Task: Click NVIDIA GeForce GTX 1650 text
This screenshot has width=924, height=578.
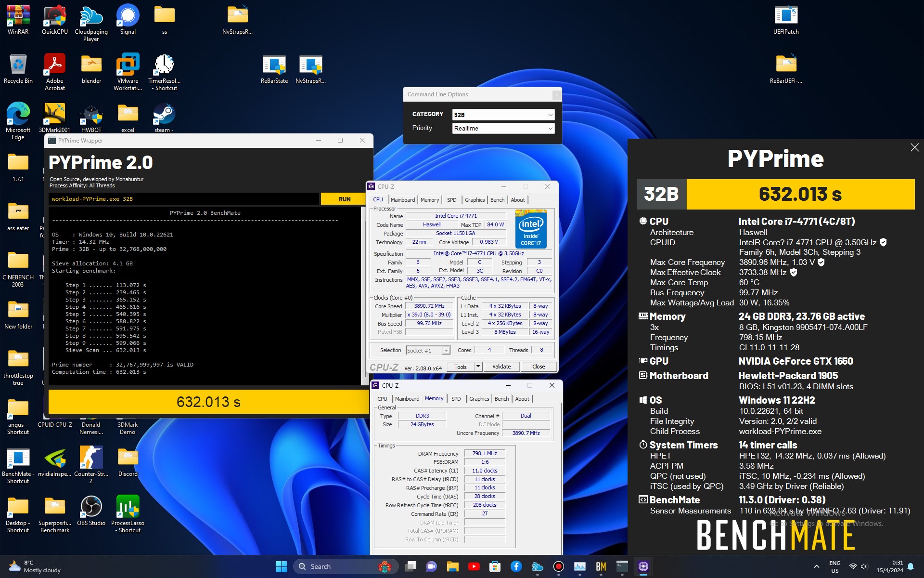Action: pyautogui.click(x=796, y=361)
